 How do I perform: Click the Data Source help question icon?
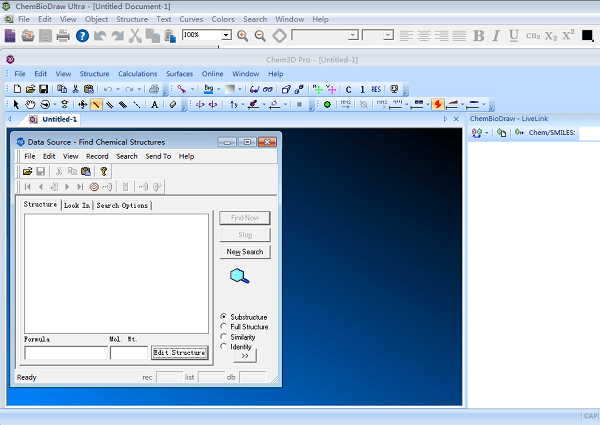pos(103,171)
